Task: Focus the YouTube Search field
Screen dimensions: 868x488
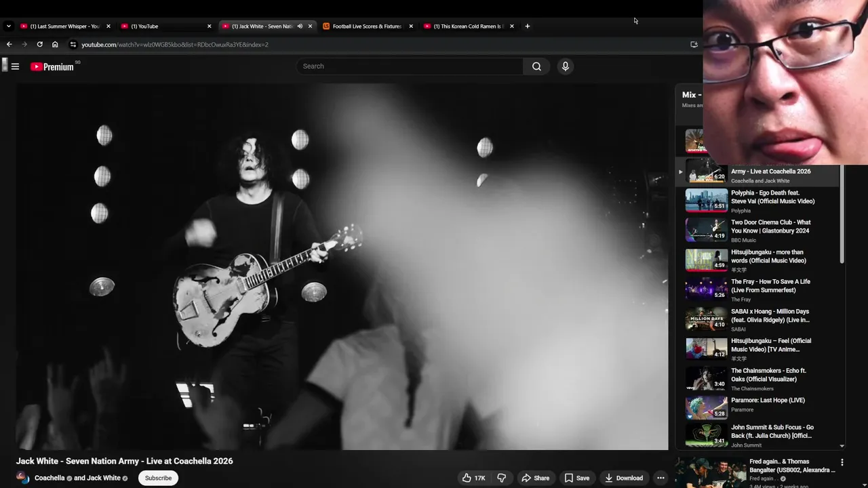Action: click(410, 66)
